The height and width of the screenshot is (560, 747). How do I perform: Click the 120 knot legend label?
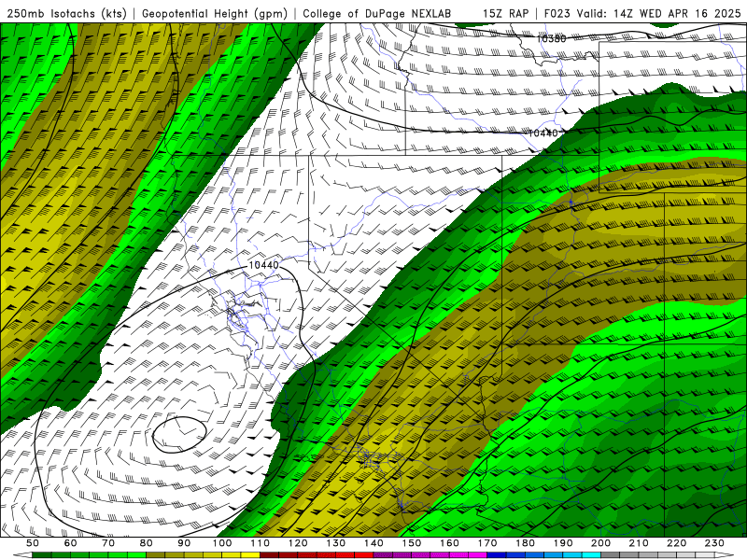coord(298,543)
